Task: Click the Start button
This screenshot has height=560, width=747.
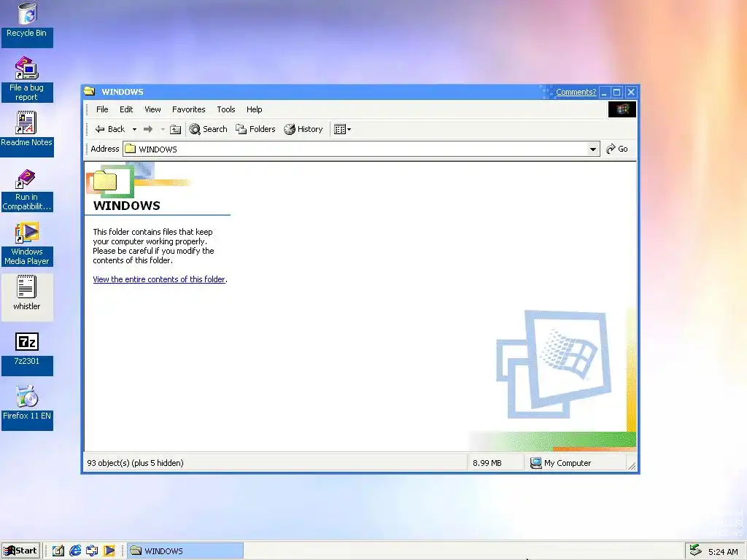Action: [x=20, y=551]
